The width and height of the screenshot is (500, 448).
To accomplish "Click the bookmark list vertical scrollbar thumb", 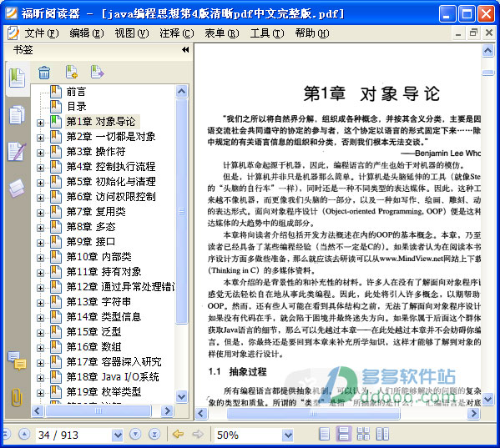I will (181, 211).
